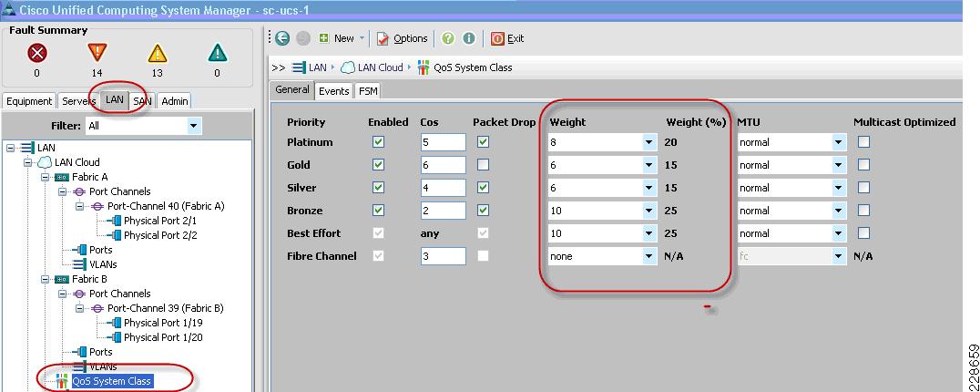This screenshot has height=392, width=980.
Task: Collapse the Fabric A tree node
Action: click(x=45, y=178)
